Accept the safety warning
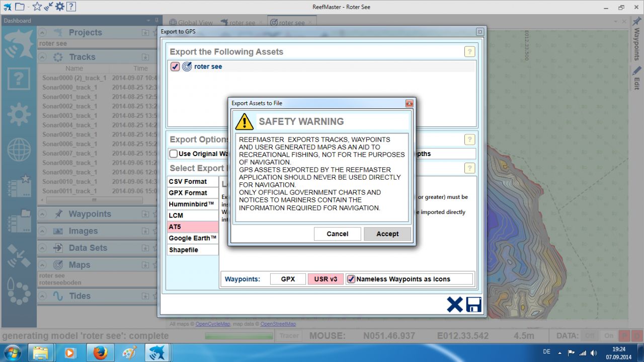644x362 pixels. 387,234
